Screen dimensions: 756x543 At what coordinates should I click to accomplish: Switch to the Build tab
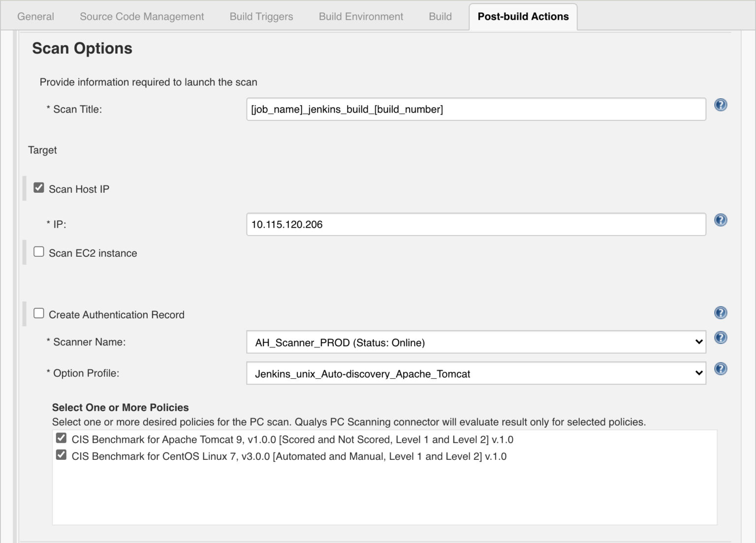point(440,16)
